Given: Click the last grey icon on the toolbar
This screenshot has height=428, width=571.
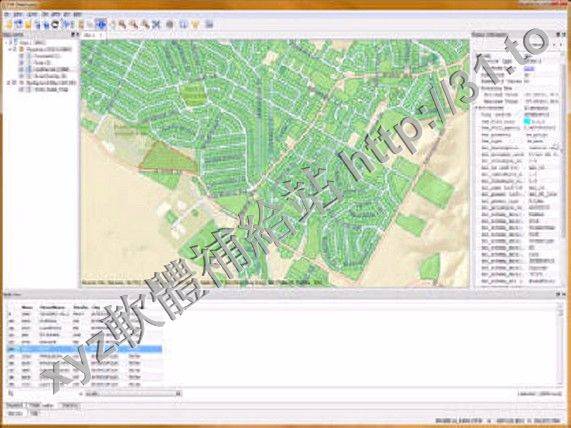Looking at the screenshot, I should tap(209, 24).
